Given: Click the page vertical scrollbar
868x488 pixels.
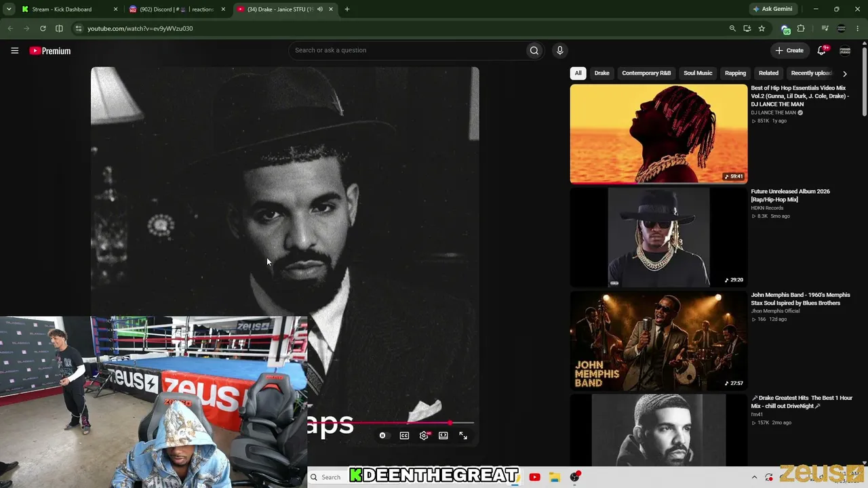Looking at the screenshot, I should [864, 81].
